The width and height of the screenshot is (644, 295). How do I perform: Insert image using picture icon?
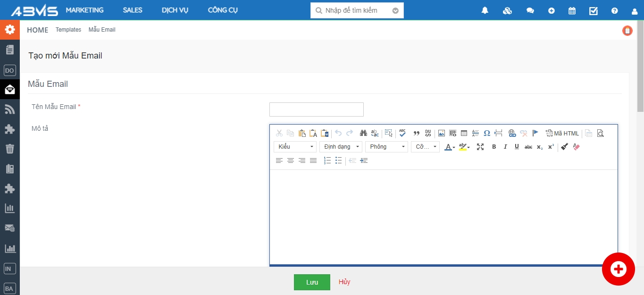[442, 133]
